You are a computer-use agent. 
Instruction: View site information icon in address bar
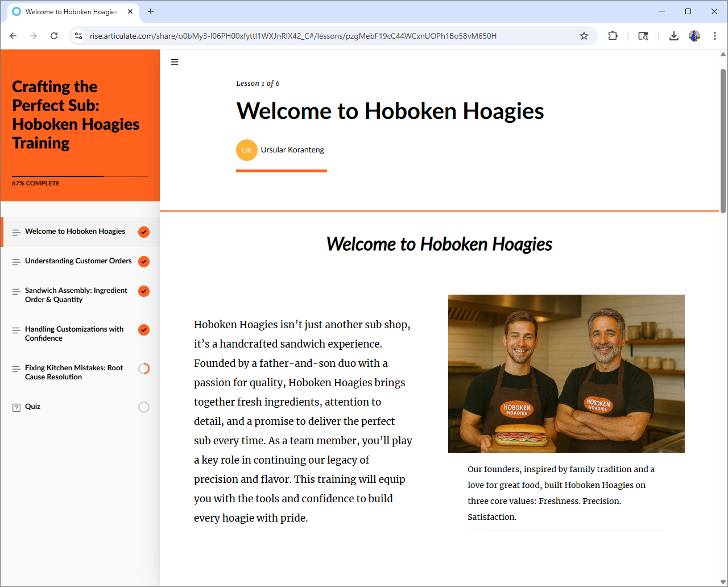[x=79, y=36]
